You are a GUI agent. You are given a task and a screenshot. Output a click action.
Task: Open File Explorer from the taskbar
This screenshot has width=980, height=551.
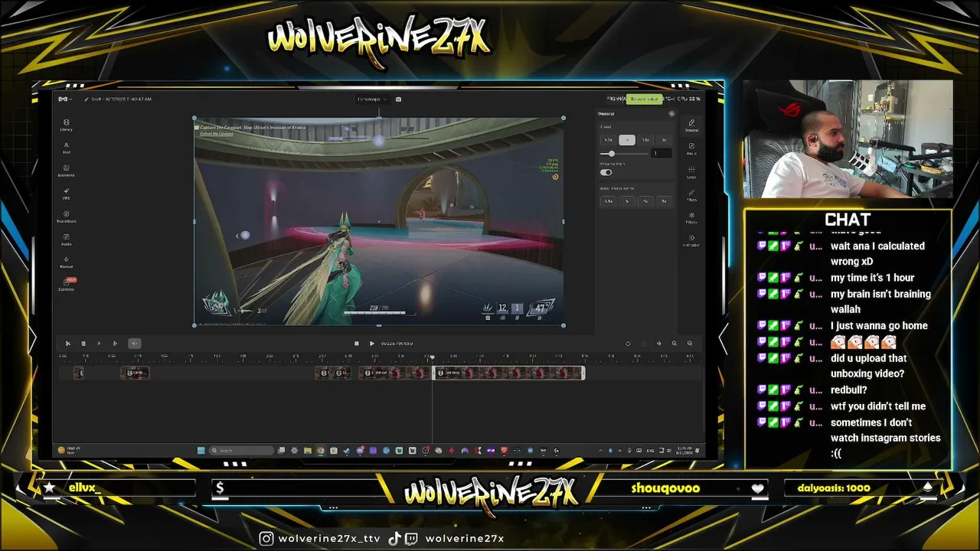click(308, 450)
